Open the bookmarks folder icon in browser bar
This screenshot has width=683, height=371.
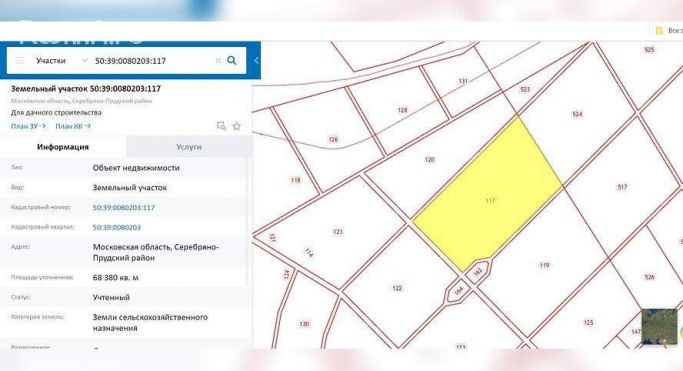[659, 30]
